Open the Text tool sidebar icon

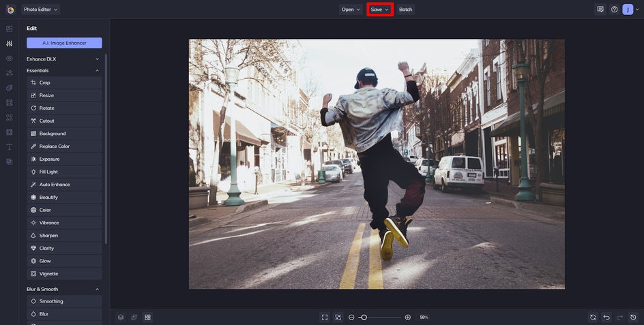click(x=10, y=147)
